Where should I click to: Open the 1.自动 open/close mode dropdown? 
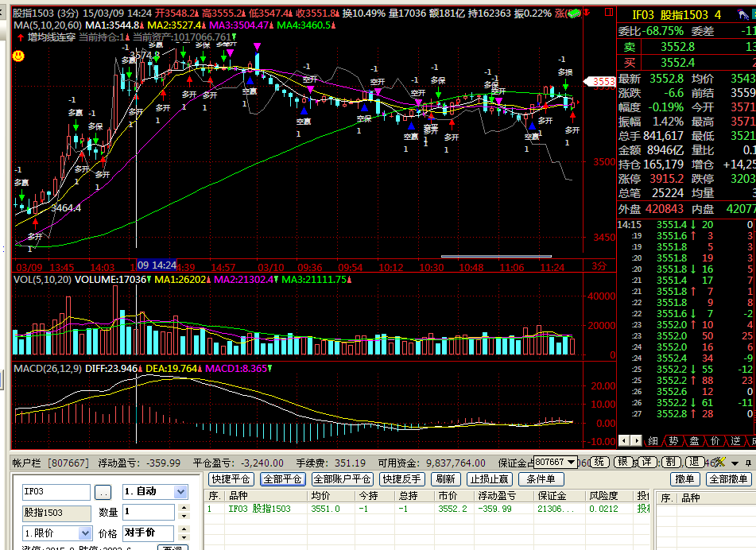[180, 492]
